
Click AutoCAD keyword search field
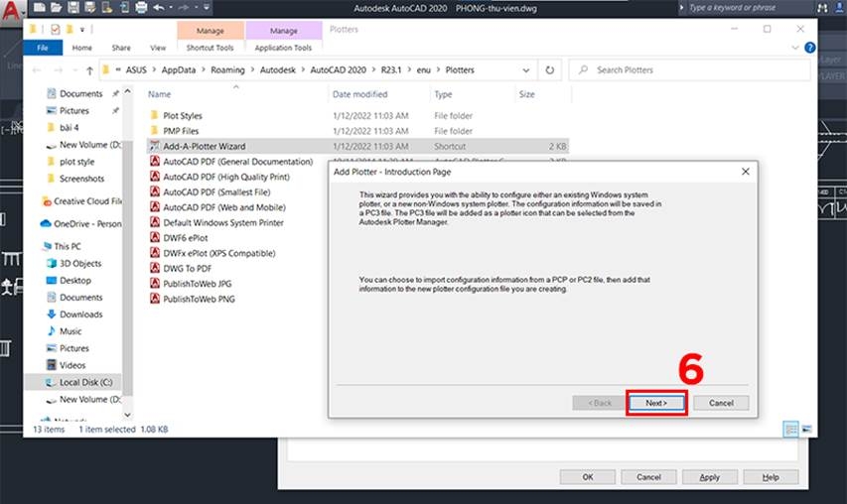748,8
